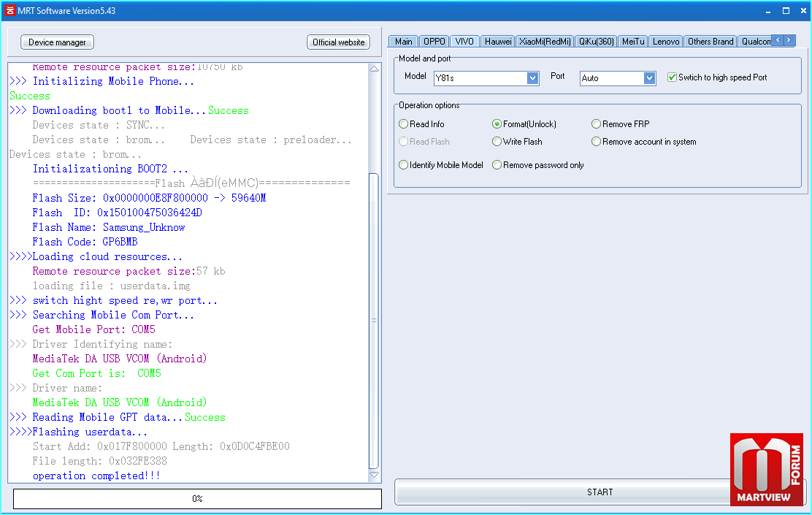
Task: Open the Qualcom tab
Action: [755, 42]
